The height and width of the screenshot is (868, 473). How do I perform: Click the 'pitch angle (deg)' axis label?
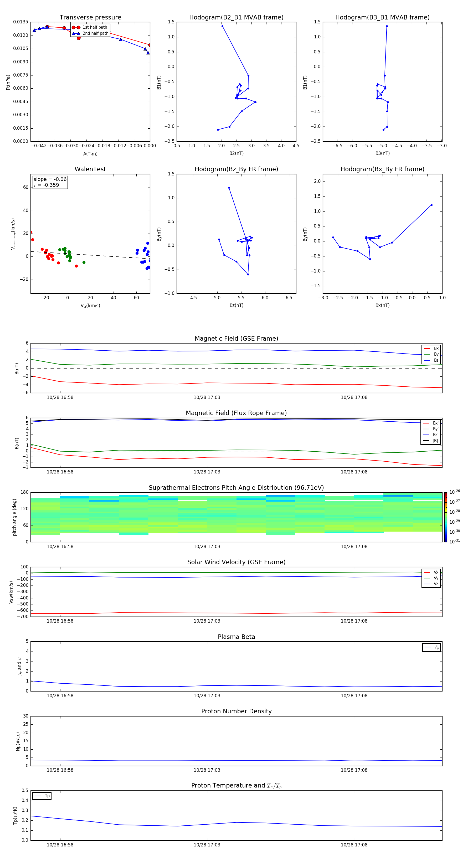coord(14,517)
